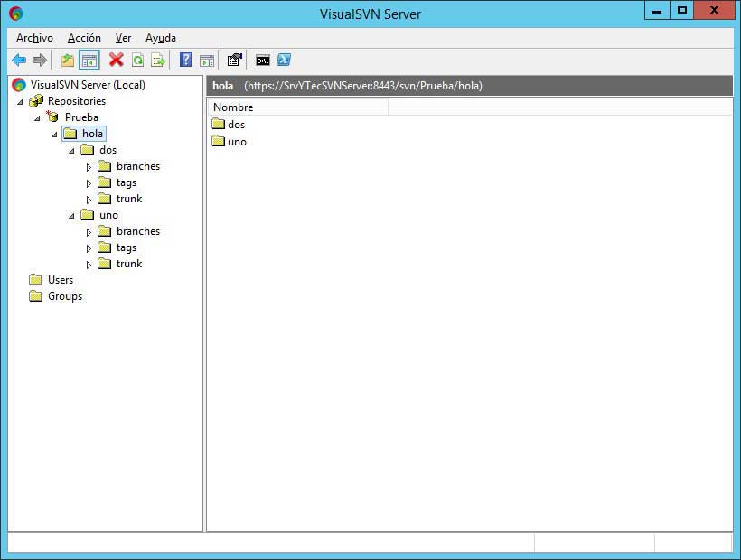Collapse the Repositories node
Image resolution: width=741 pixels, height=560 pixels.
point(20,101)
